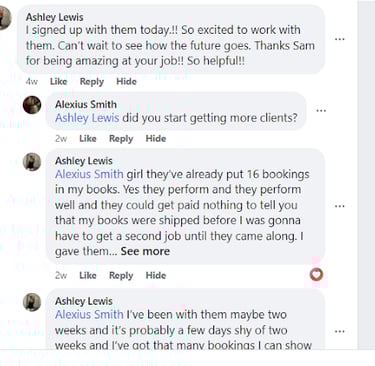Like Ashley's 4w signed up comment
This screenshot has width=375, height=366.
(x=58, y=81)
